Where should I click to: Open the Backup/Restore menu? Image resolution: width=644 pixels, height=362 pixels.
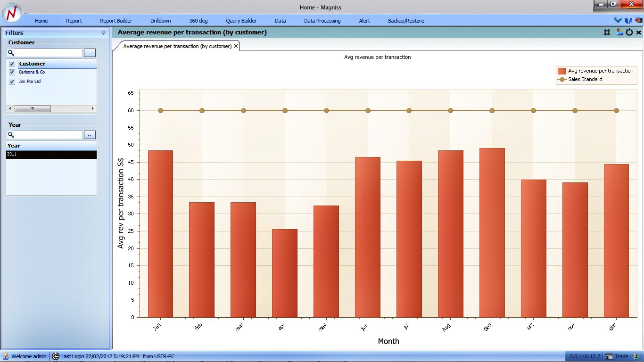point(406,21)
